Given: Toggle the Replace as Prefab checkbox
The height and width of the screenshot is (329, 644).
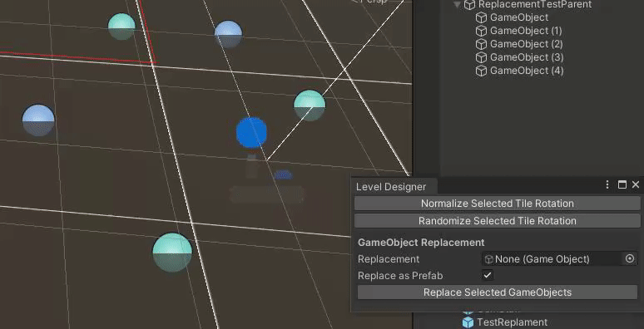Looking at the screenshot, I should pos(488,275).
